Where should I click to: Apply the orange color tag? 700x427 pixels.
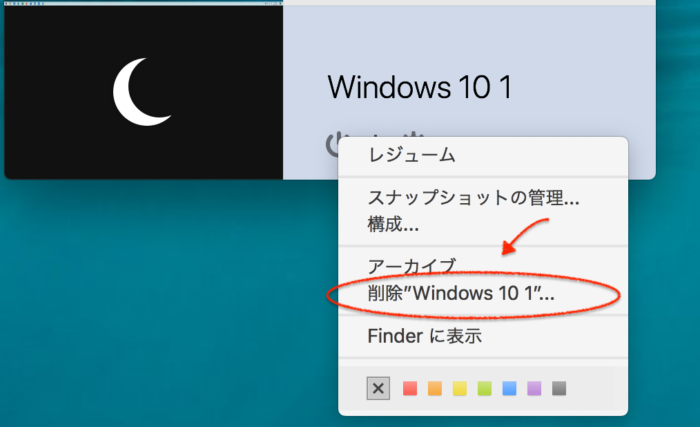tap(435, 388)
